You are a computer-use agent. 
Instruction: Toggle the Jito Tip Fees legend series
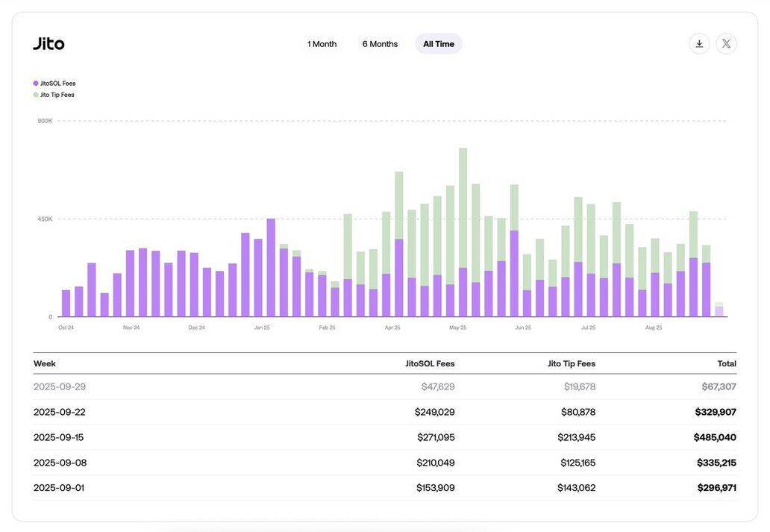[x=54, y=95]
